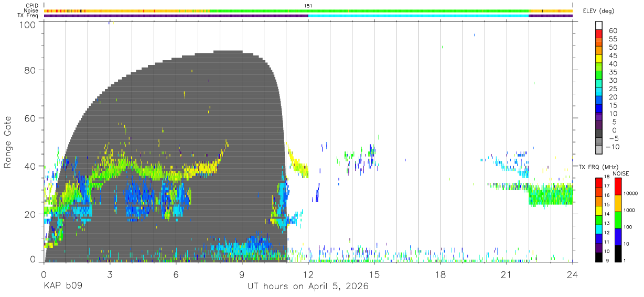Click the 1000 label on NOISE scale
The height and width of the screenshot is (297, 644).
click(629, 211)
